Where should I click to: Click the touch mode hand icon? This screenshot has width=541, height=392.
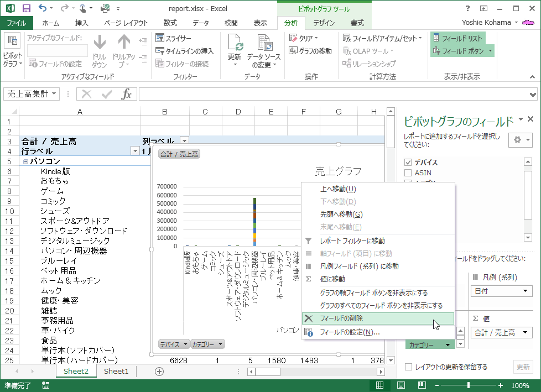point(83,8)
